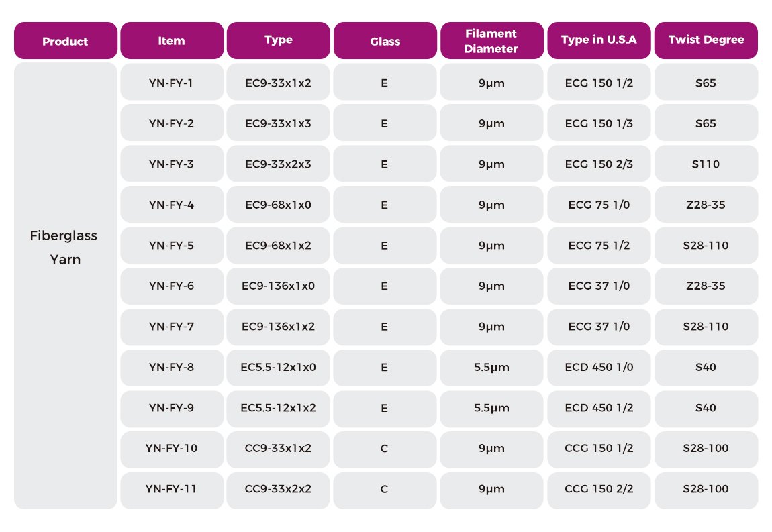Click the CC9-33x1x2 type cell
Screen dimensions: 772x532
click(x=279, y=448)
